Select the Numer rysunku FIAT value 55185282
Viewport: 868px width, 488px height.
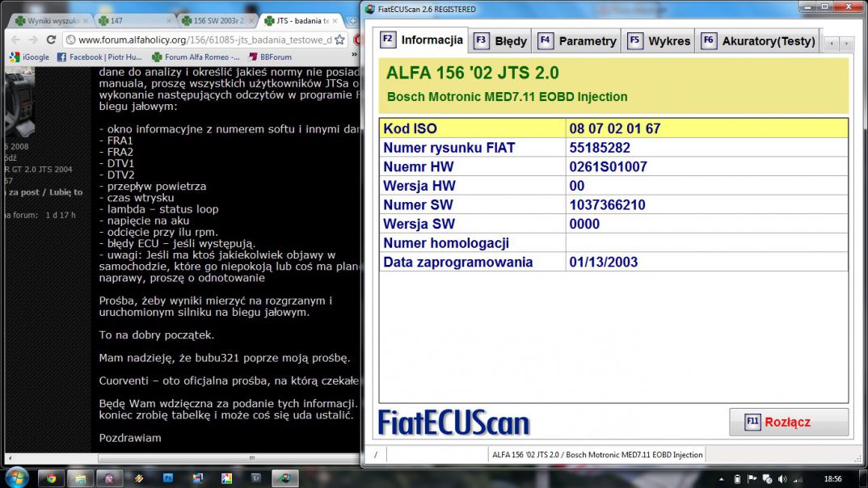(x=600, y=148)
